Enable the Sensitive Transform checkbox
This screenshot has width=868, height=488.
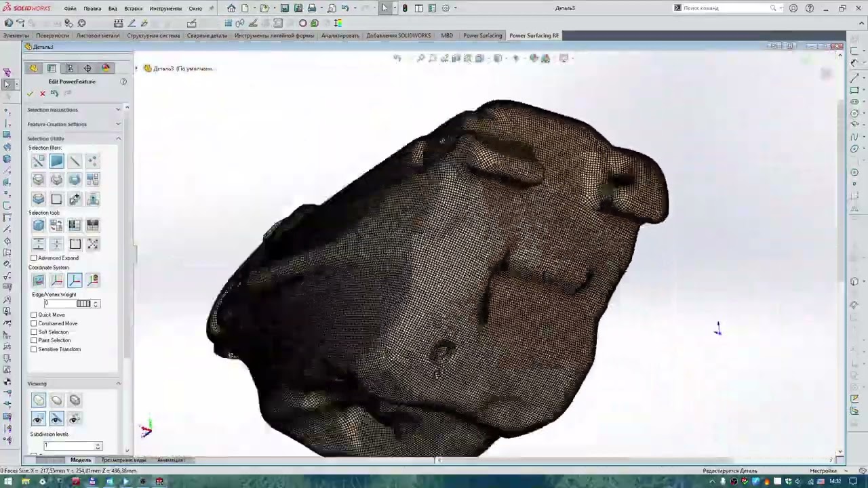click(x=34, y=349)
